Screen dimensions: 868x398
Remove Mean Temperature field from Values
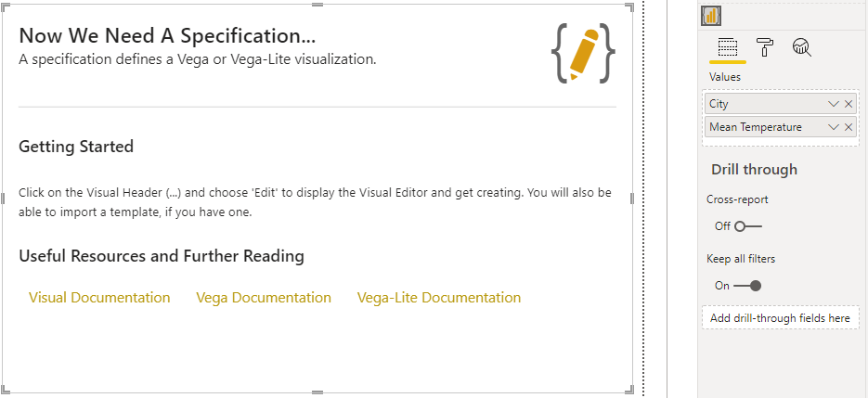point(849,127)
